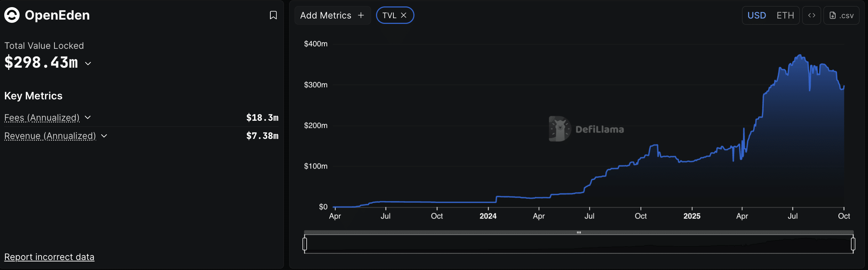Image resolution: width=868 pixels, height=270 pixels.
Task: Click the 2025 label on the time axis
Action: click(x=692, y=216)
